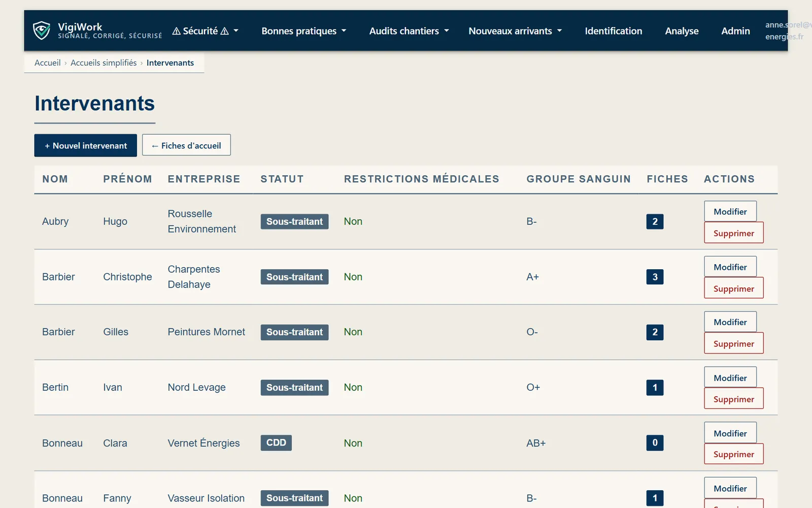Go back to Fiches d'accueil

point(186,145)
